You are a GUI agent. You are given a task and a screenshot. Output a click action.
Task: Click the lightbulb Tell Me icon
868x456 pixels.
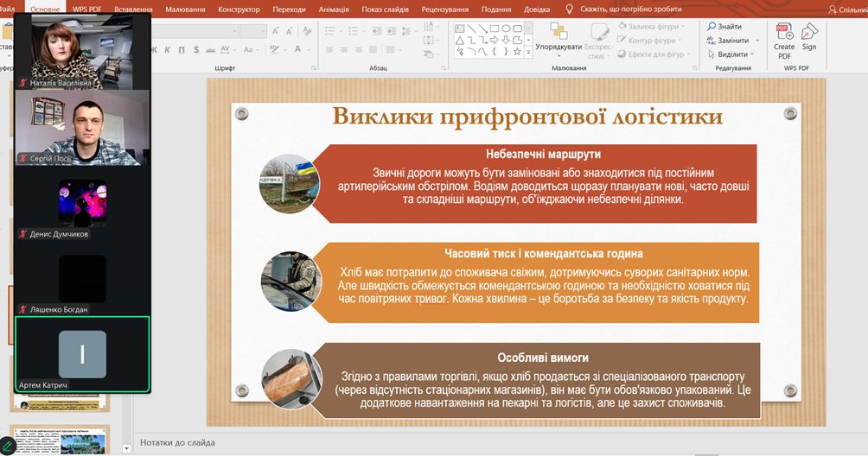coord(569,9)
